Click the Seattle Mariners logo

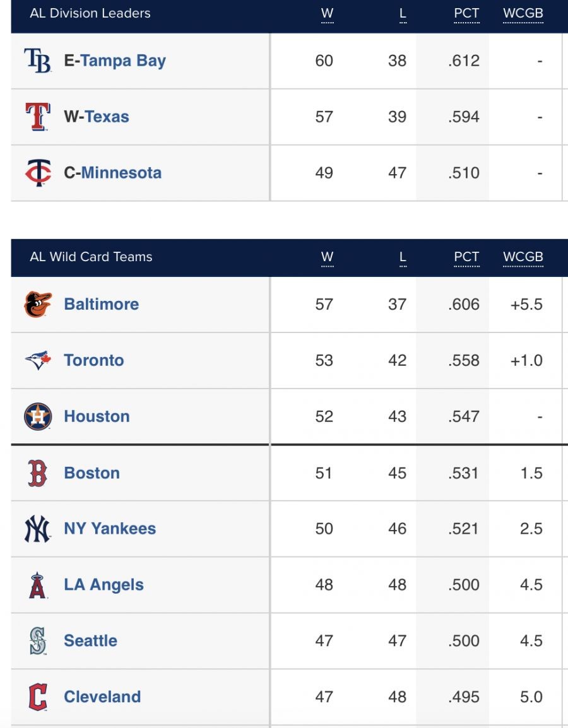pyautogui.click(x=38, y=641)
